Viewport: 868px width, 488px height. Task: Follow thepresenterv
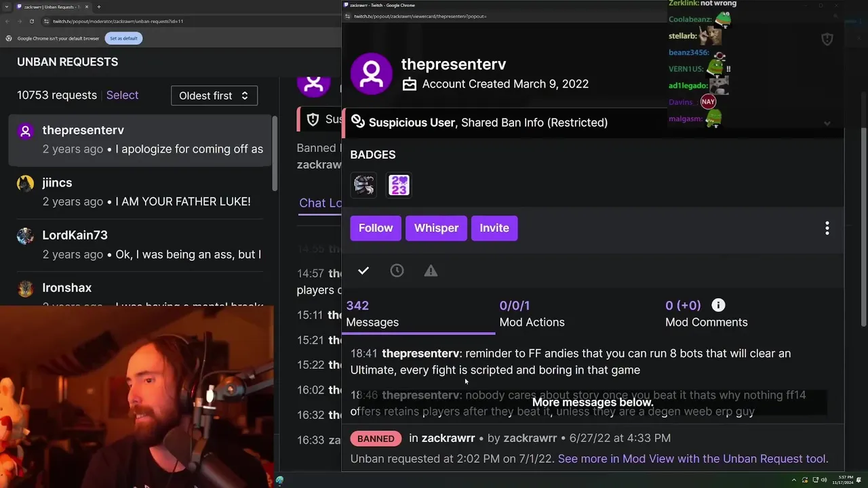click(376, 228)
